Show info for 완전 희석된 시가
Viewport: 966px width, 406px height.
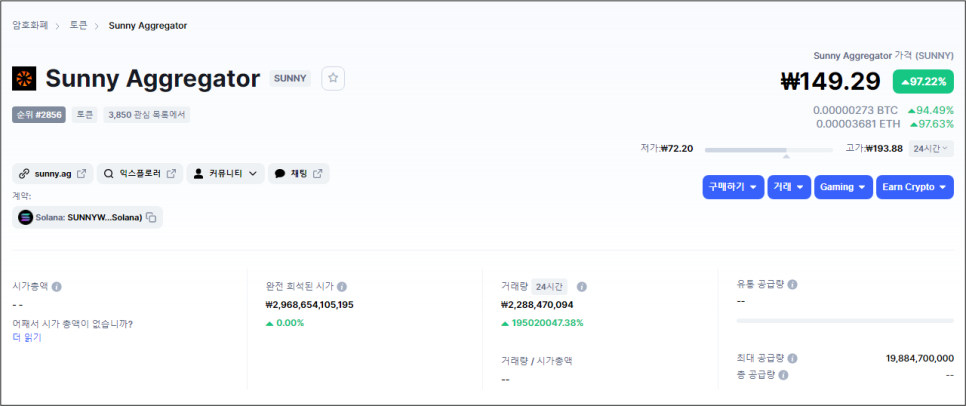pos(342,286)
